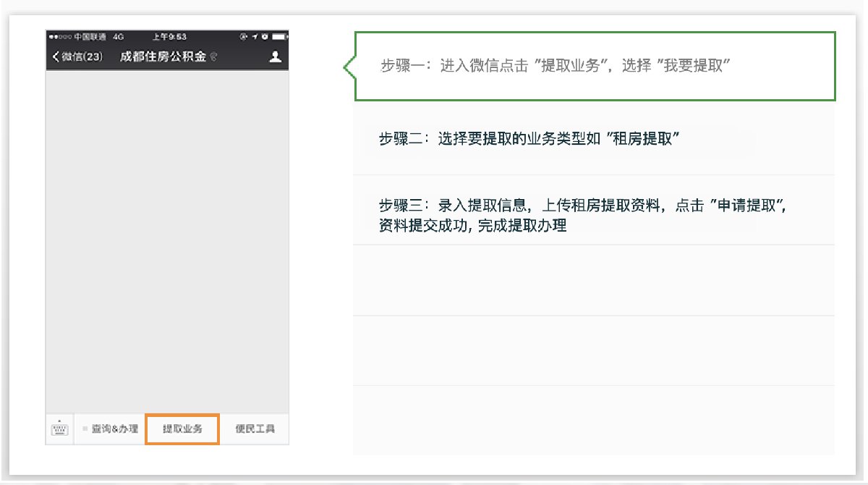
Task: Click the 成都住房公积金 title text
Action: 163,57
